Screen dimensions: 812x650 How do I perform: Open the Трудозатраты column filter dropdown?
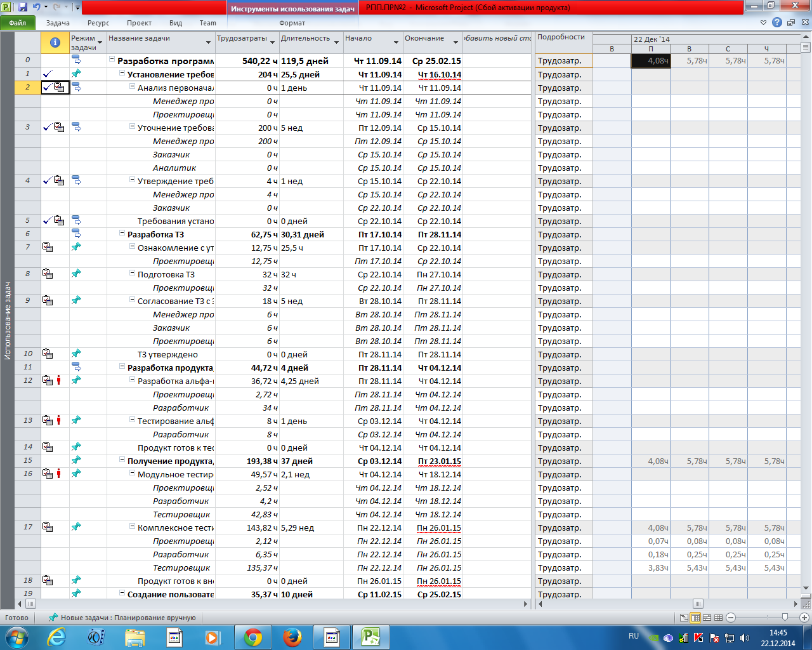[x=273, y=43]
